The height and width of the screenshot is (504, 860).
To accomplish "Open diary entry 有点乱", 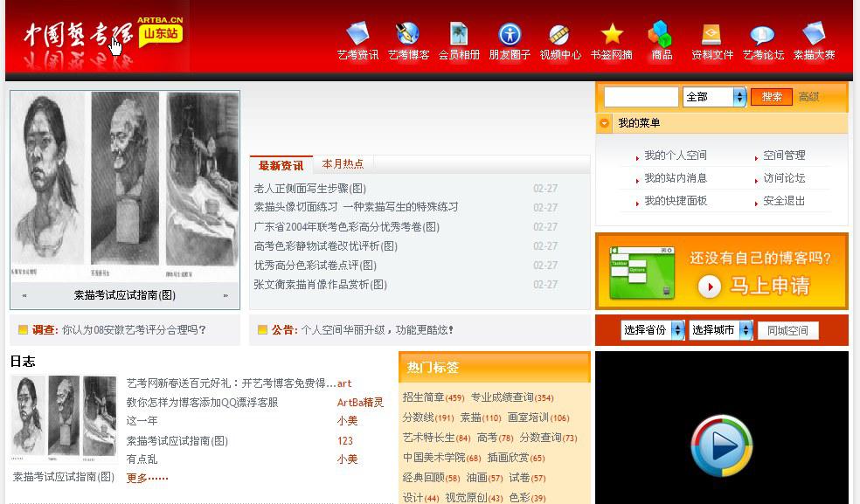I will click(x=142, y=459).
